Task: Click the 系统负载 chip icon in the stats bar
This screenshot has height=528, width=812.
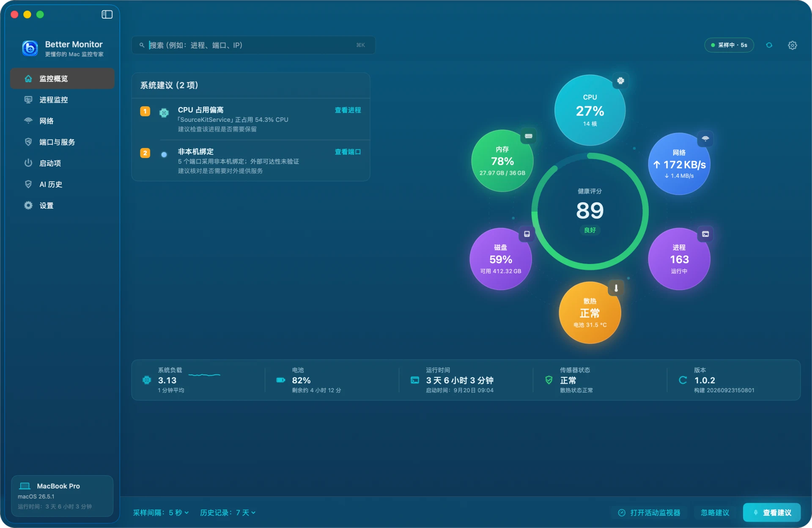Action: point(147,380)
